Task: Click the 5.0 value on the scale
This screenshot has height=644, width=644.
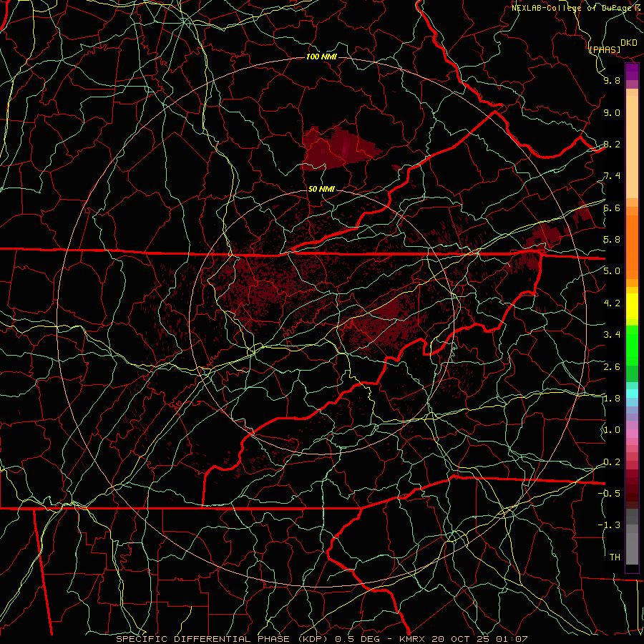Action: (612, 271)
